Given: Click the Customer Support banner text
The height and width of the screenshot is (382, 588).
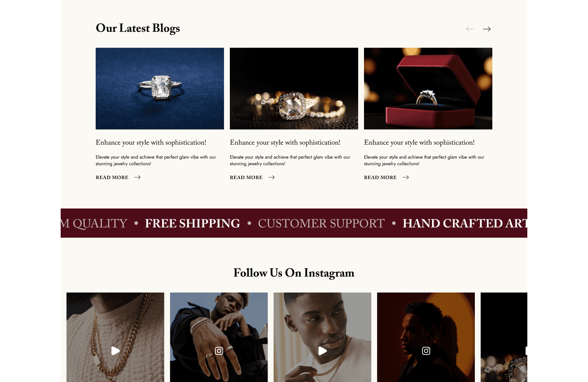Looking at the screenshot, I should [x=321, y=223].
